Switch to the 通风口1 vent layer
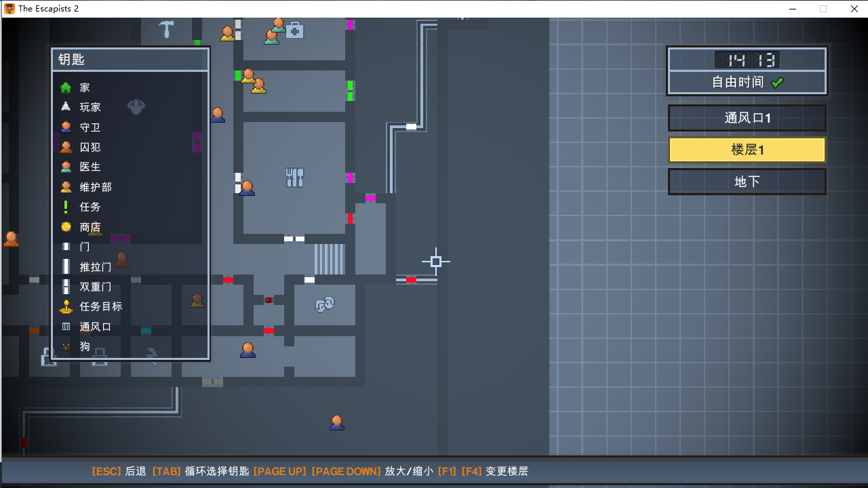The width and height of the screenshot is (868, 488). coord(747,118)
